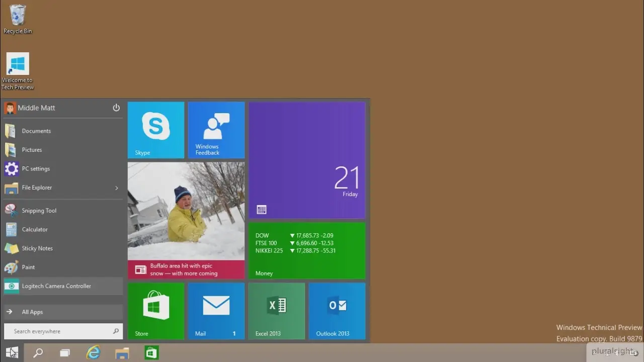This screenshot has width=644, height=362.
Task: Expand the File Explorer jump list arrow
Action: (x=117, y=188)
